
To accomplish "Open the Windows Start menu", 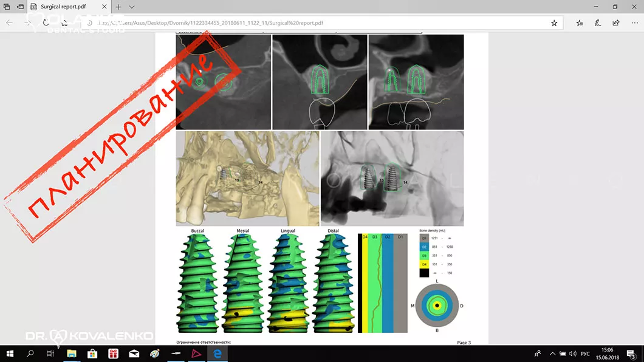I will (10, 353).
